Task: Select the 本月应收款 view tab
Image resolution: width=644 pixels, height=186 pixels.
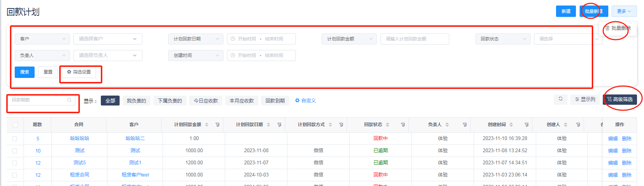Action: click(x=241, y=101)
